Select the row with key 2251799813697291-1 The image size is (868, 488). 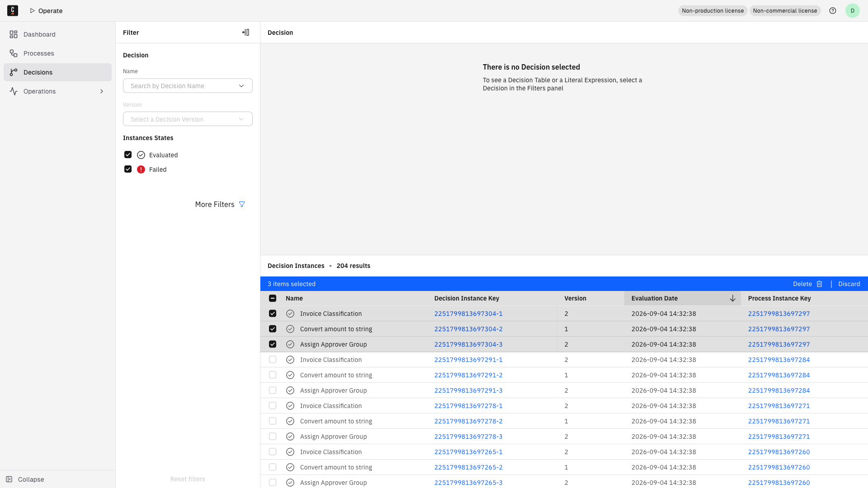click(x=273, y=360)
